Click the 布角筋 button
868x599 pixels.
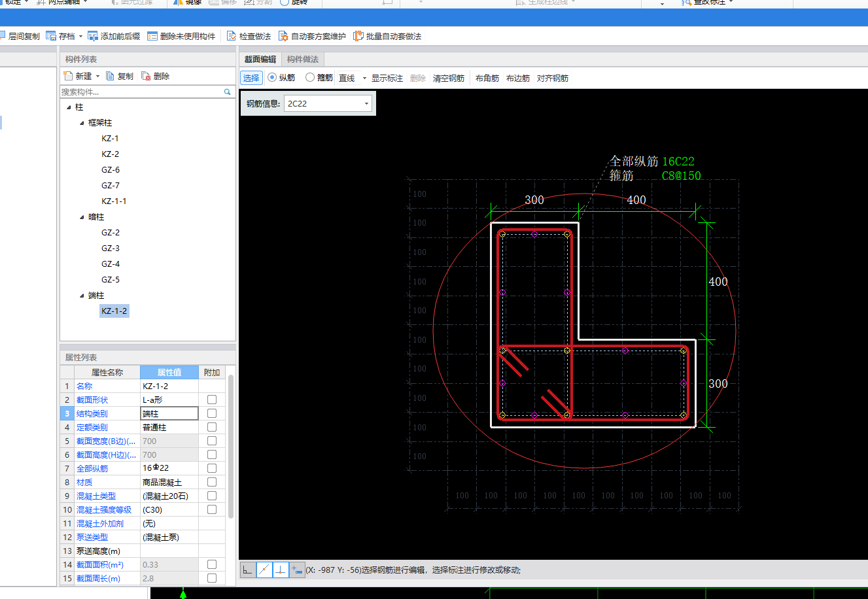[487, 78]
